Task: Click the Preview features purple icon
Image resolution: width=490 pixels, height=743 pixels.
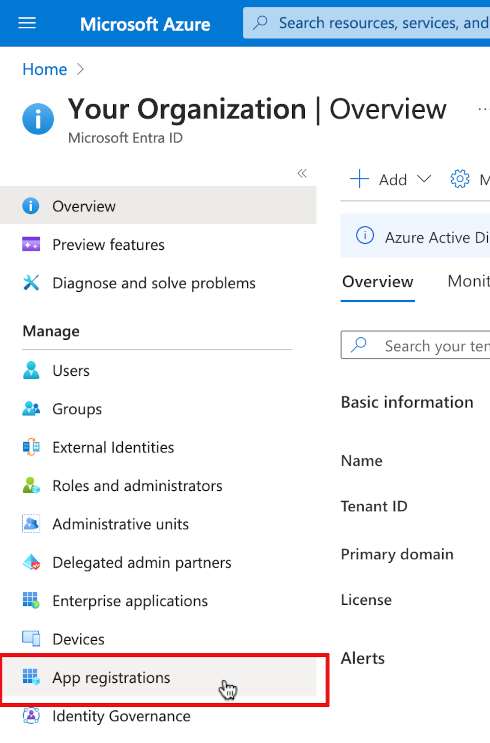Action: point(31,245)
